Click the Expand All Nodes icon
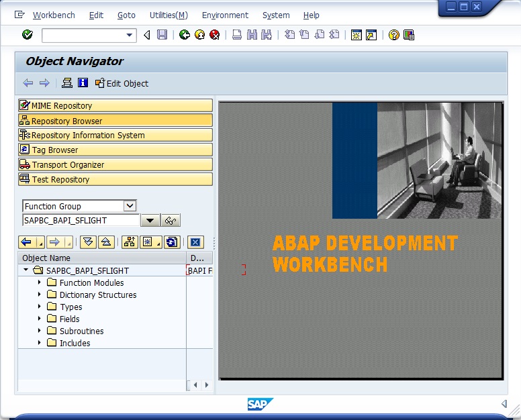This screenshot has width=521, height=420. click(x=88, y=242)
